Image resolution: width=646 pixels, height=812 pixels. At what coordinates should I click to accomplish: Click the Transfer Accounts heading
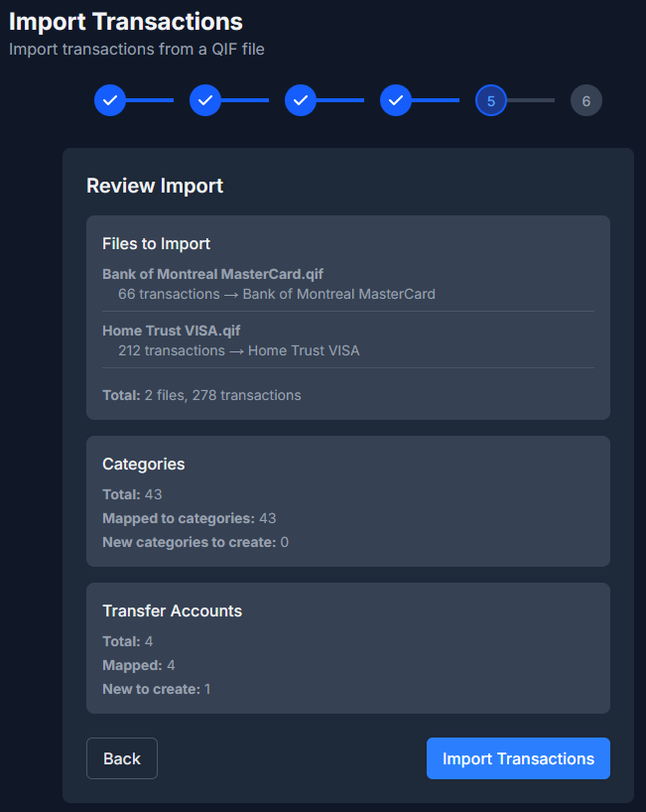click(172, 611)
